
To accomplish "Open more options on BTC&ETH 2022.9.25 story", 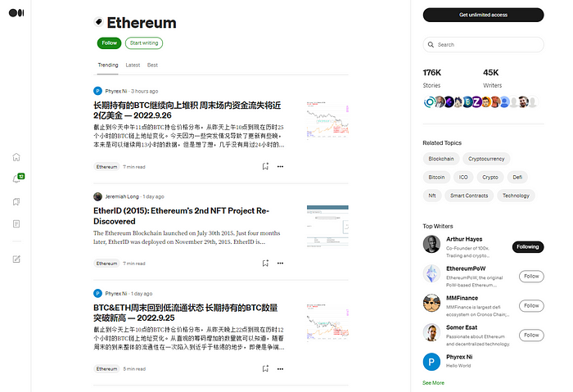I will (280, 368).
